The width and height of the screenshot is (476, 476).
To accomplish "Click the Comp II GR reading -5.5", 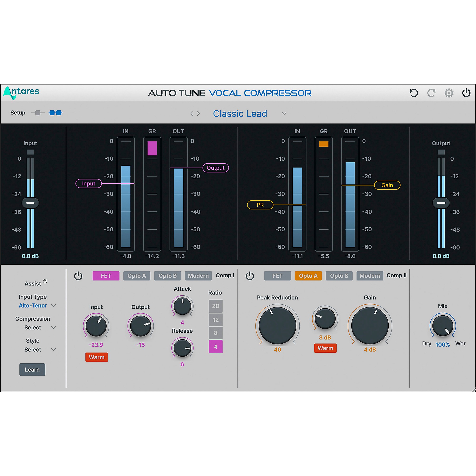I will (323, 256).
